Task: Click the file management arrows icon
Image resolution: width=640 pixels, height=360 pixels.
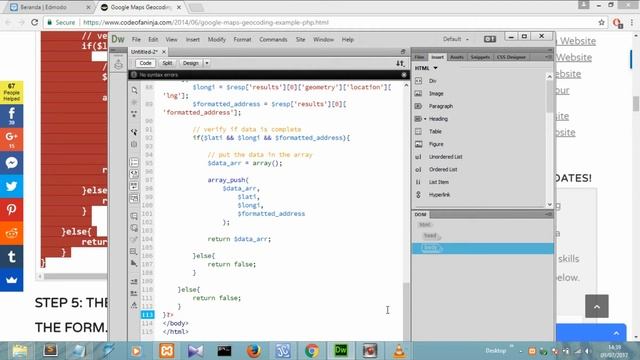Action: [x=400, y=63]
